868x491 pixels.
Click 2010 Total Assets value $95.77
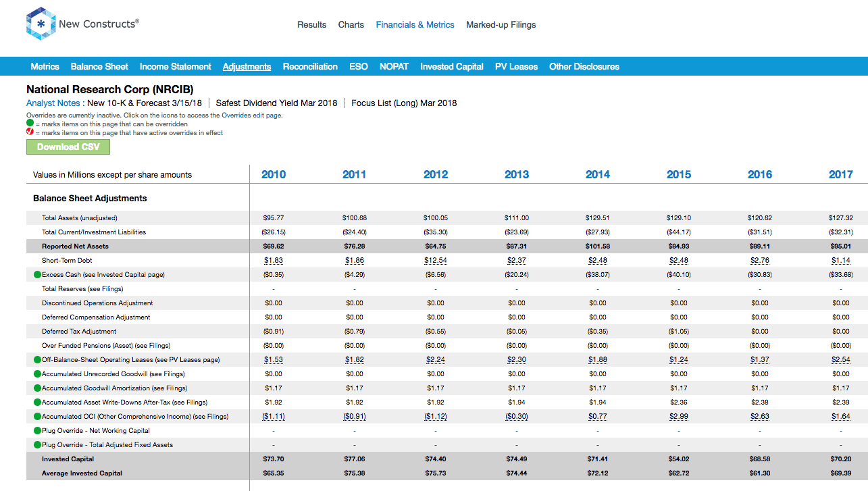pyautogui.click(x=274, y=218)
